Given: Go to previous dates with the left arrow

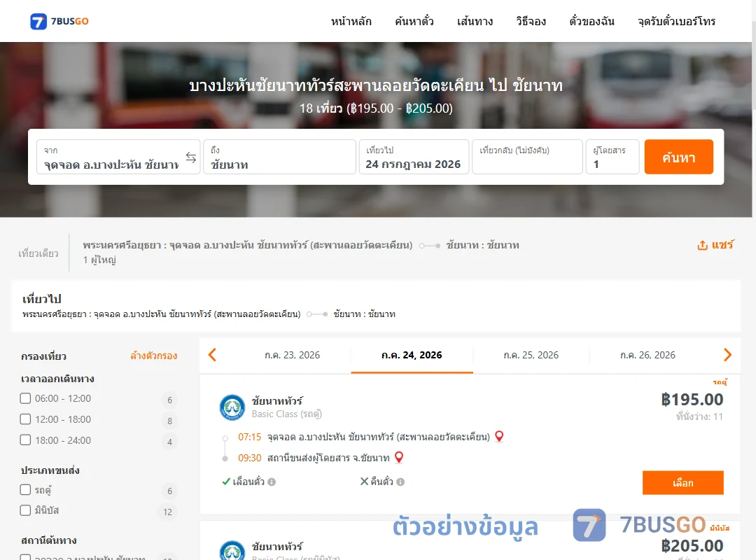Looking at the screenshot, I should 212,355.
